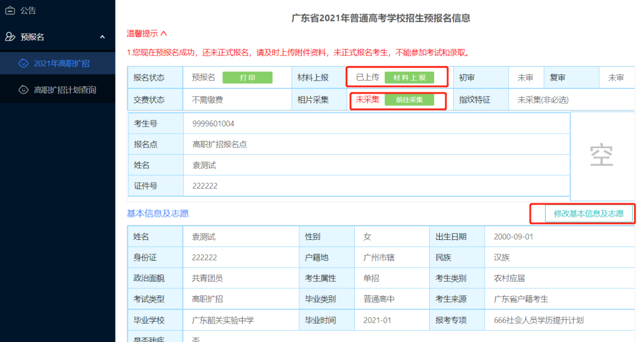Collapse the 温馨提示 section arrow
This screenshot has width=644, height=342.
(x=164, y=33)
